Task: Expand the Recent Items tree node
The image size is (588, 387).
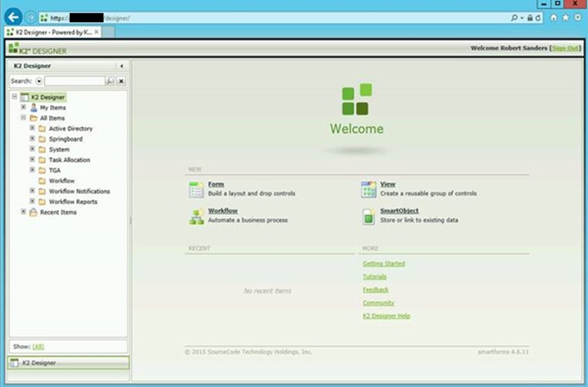Action: [x=23, y=212]
